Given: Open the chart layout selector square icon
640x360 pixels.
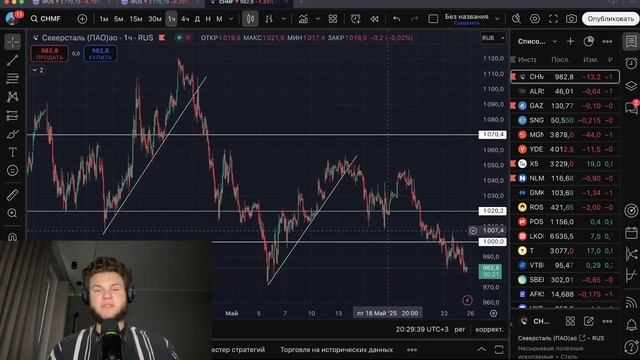Looking at the screenshot, I should coord(433,19).
